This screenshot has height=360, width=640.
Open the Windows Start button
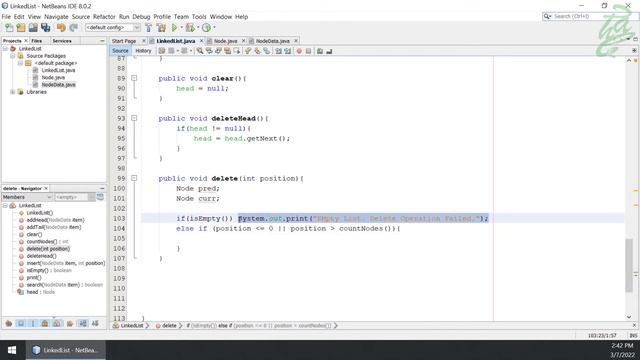pyautogui.click(x=12, y=350)
